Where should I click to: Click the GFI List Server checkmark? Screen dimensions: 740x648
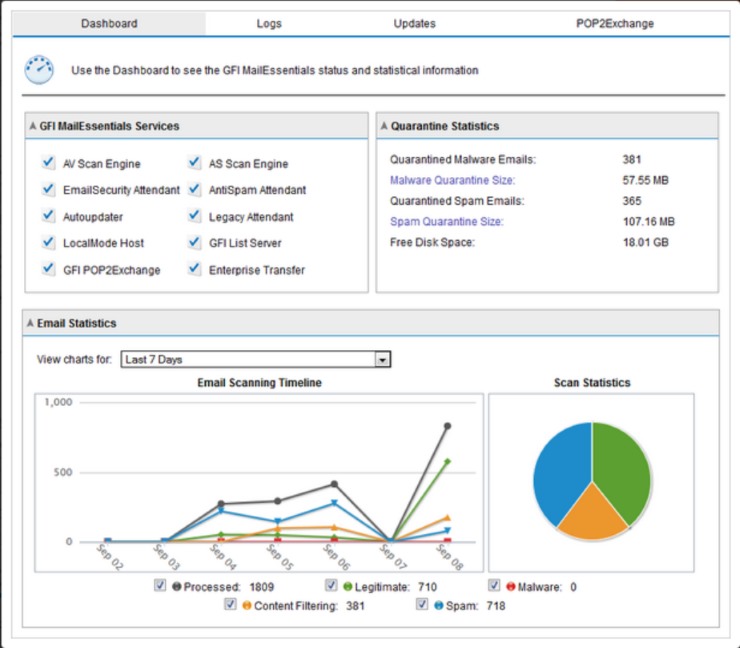pyautogui.click(x=194, y=242)
